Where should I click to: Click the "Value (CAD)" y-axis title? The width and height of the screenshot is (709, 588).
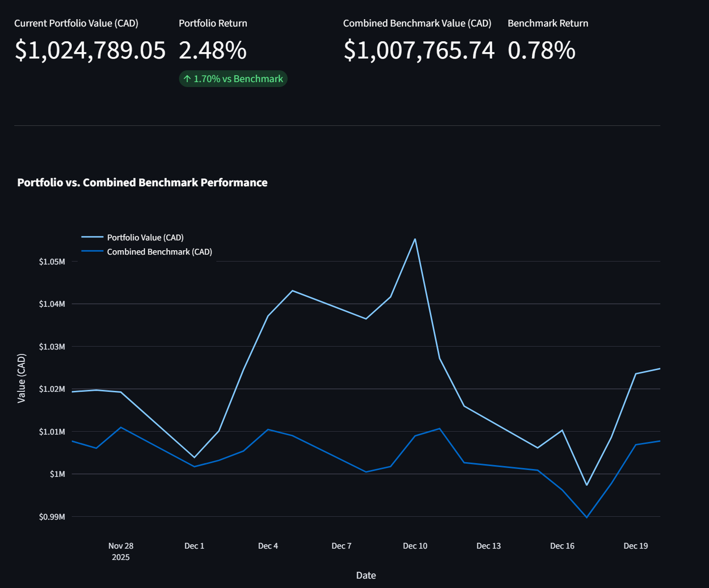(21, 378)
